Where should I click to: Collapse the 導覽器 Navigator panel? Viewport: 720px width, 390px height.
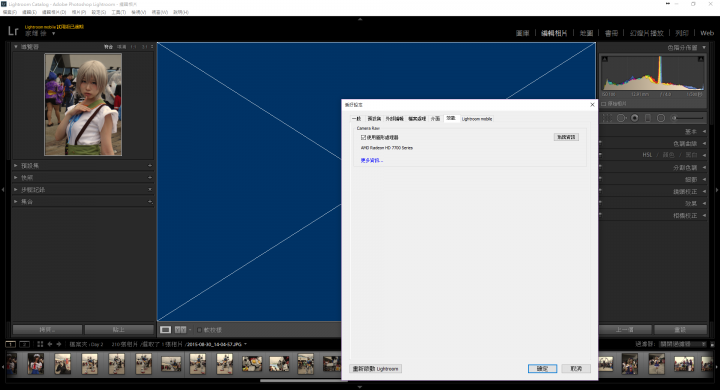[x=16, y=46]
